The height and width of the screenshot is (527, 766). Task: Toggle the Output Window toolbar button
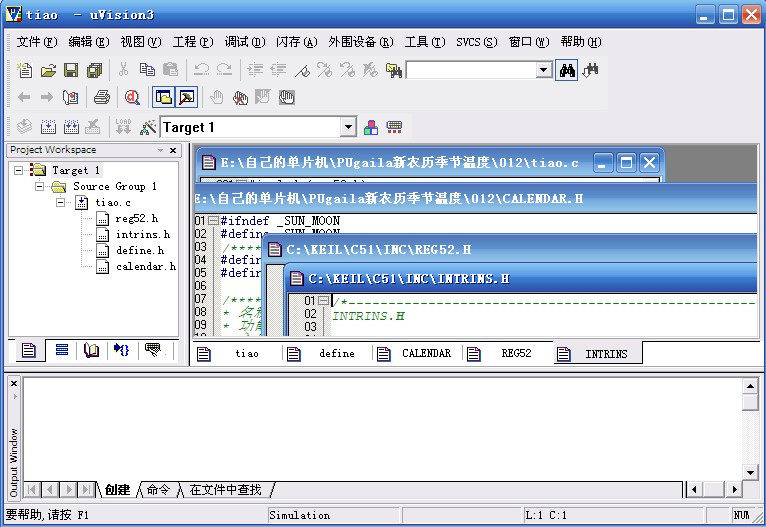coord(187,97)
